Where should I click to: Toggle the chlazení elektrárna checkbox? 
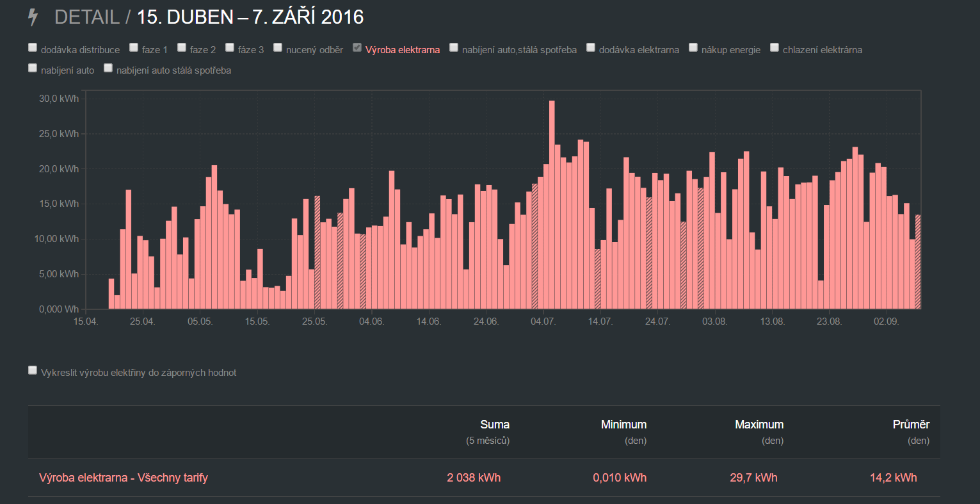tap(775, 47)
